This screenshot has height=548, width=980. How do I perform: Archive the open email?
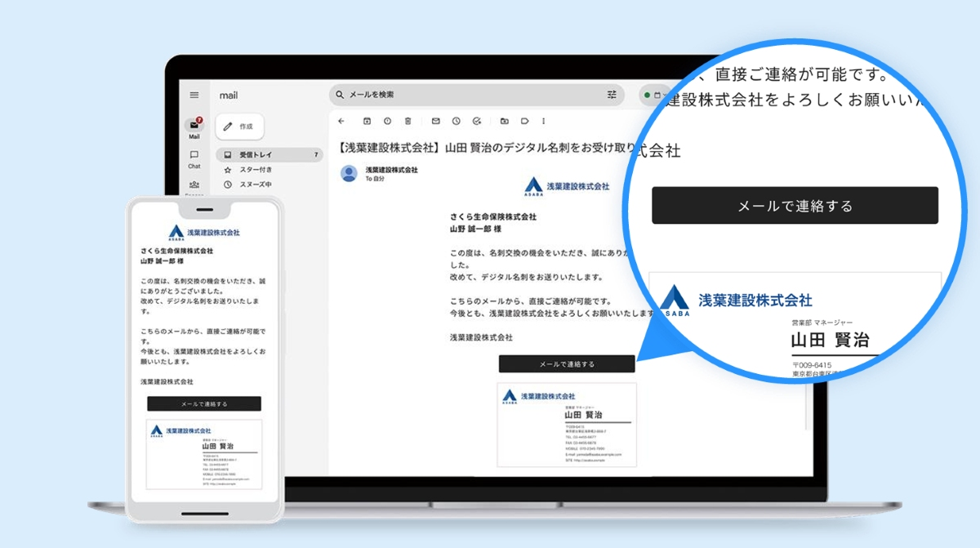pos(367,121)
